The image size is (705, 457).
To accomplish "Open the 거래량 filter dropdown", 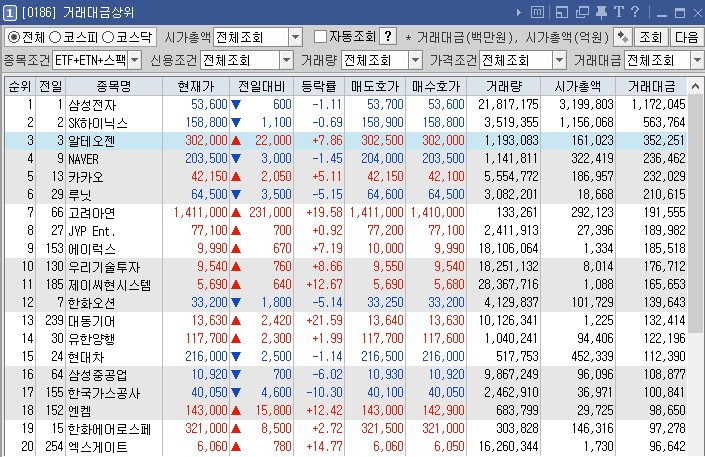I will pos(415,60).
